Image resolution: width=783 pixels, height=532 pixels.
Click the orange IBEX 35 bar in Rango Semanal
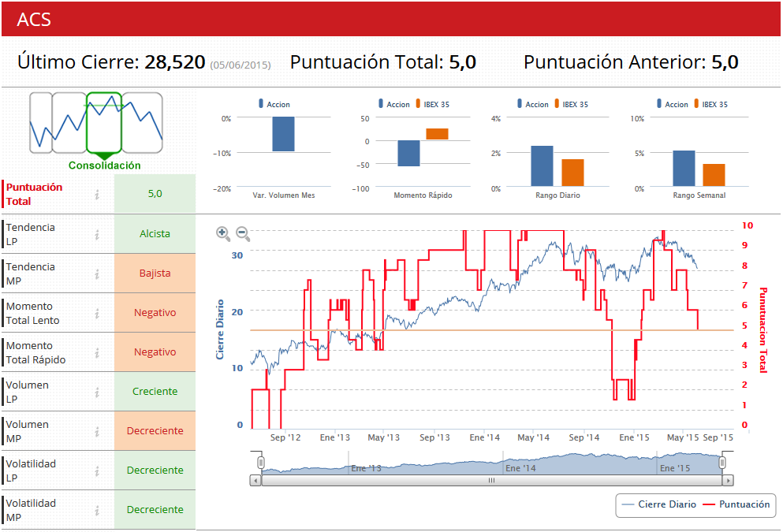[x=714, y=175]
